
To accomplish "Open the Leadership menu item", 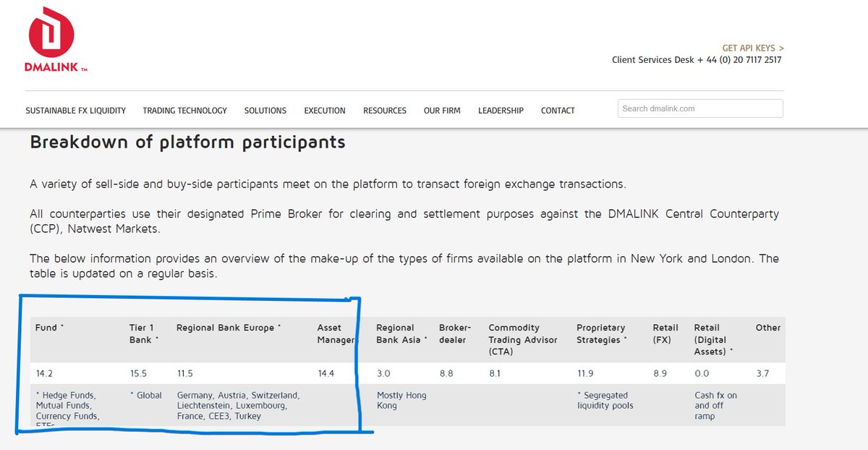I will click(x=501, y=111).
